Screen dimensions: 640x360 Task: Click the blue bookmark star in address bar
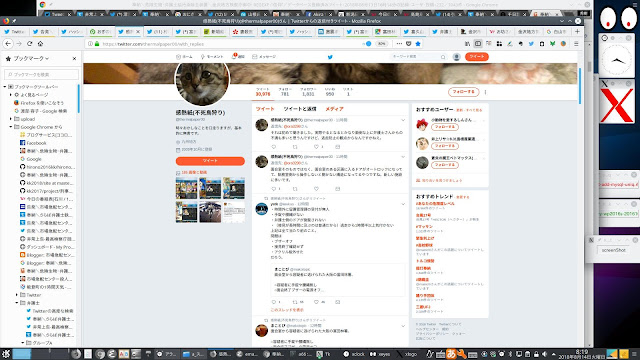[418, 44]
